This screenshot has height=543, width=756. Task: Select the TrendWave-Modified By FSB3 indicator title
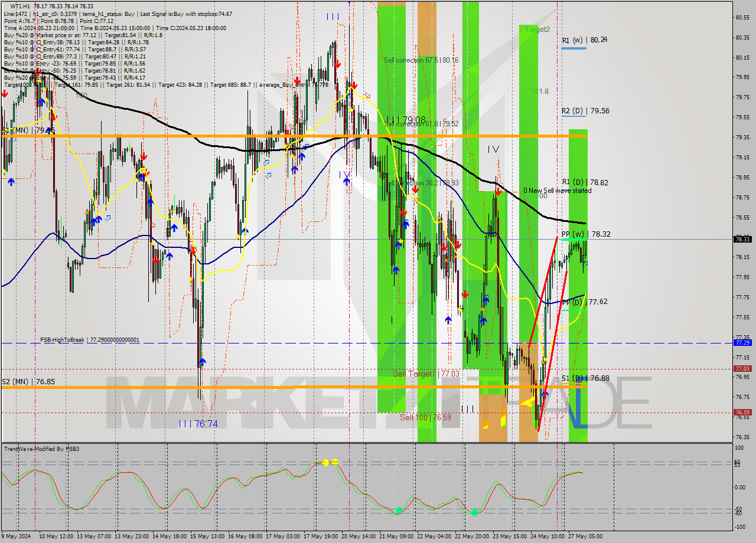(41, 449)
